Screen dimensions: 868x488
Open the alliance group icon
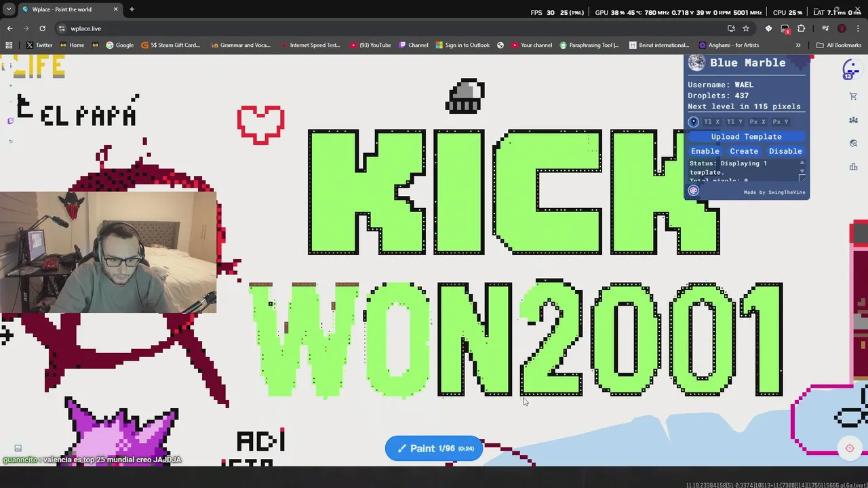pyautogui.click(x=853, y=120)
